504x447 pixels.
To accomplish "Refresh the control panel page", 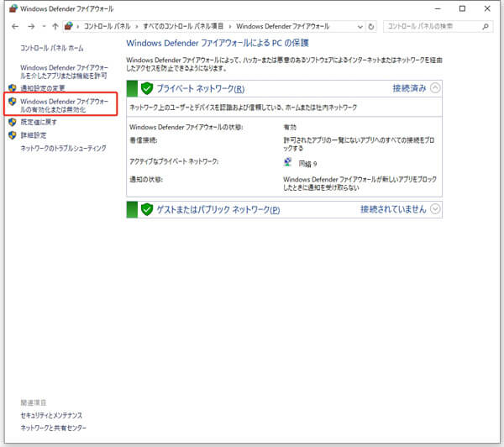I will (x=371, y=27).
